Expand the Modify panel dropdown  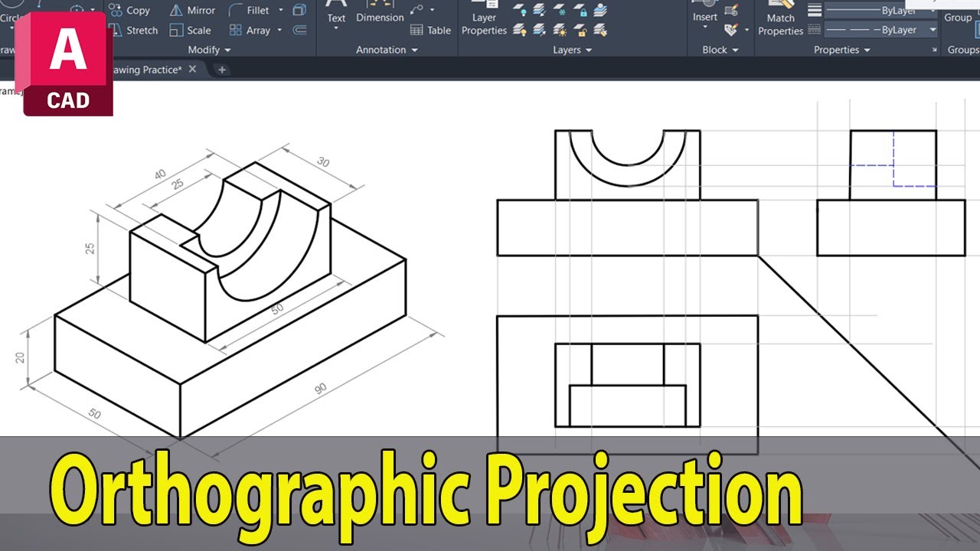click(x=209, y=50)
